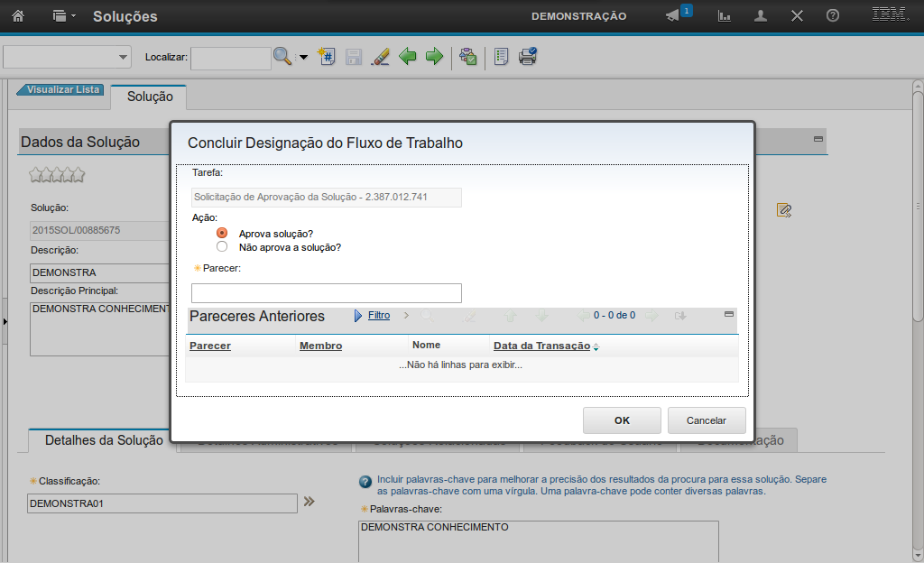Select 'Não aprova a solução?' radio button
Image resolution: width=924 pixels, height=563 pixels.
pyautogui.click(x=222, y=246)
